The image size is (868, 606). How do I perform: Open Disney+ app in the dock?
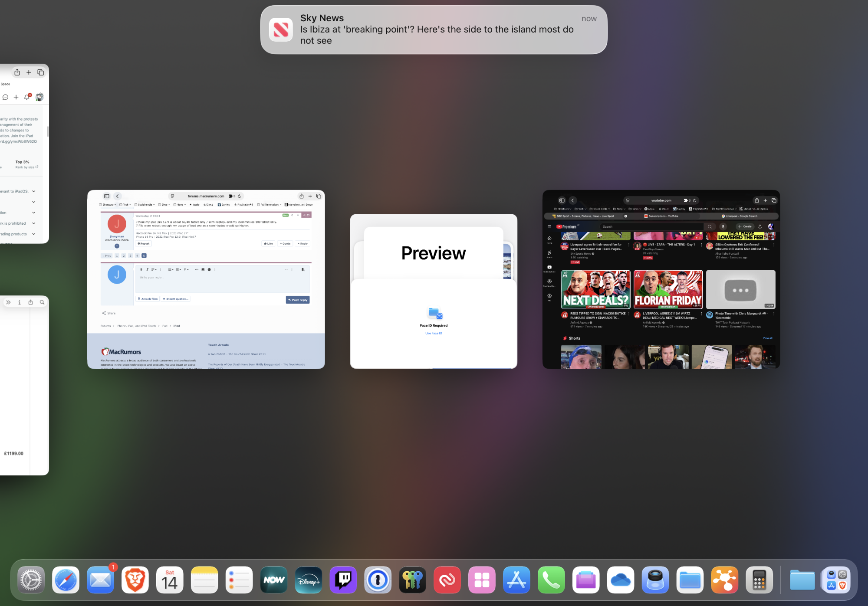[308, 580]
